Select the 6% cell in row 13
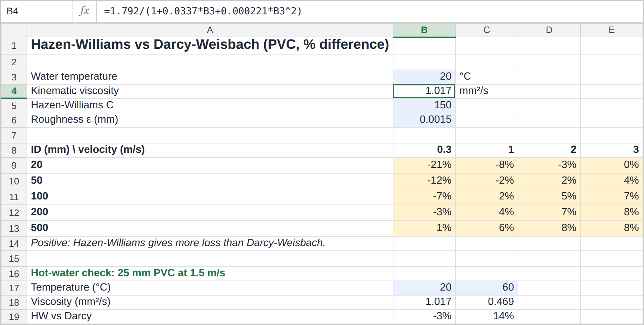This screenshot has height=325, width=644. tap(487, 229)
